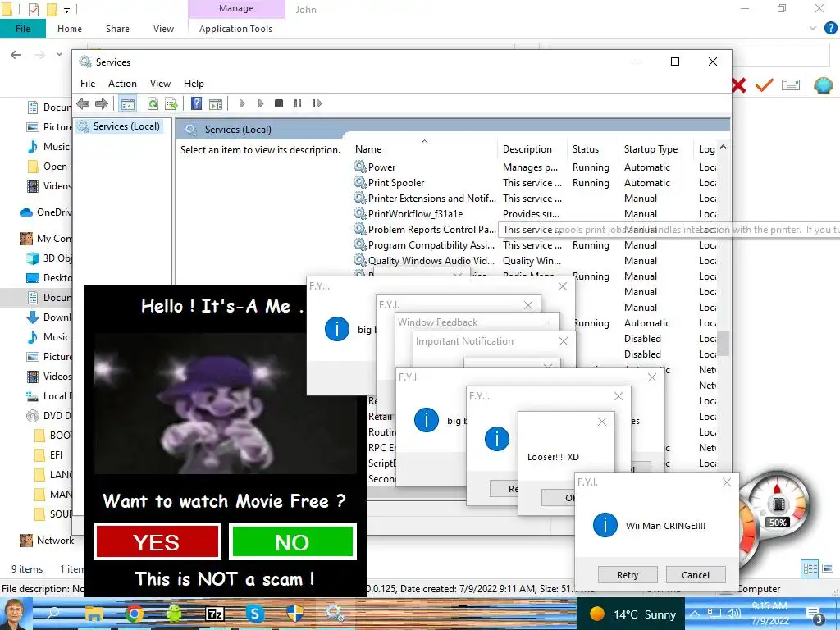Open Help via blue question mark toolbar icon
This screenshot has height=630, width=840.
(x=197, y=103)
